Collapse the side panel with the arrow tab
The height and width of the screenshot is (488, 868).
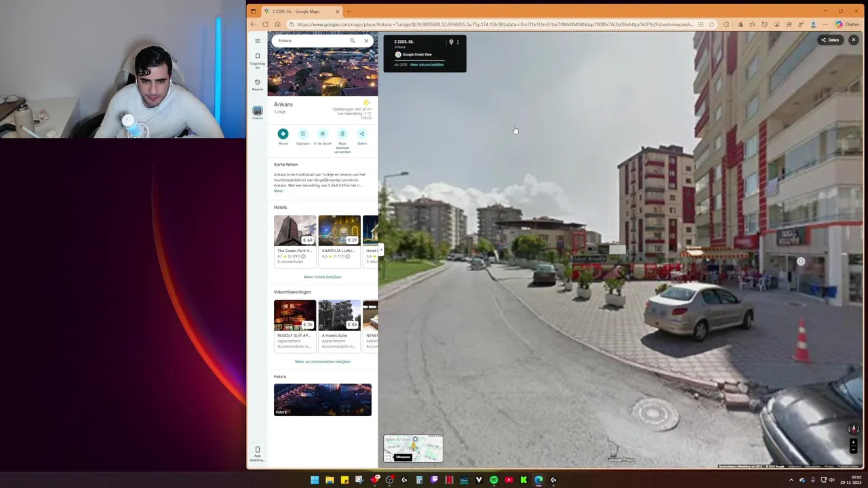(380, 249)
